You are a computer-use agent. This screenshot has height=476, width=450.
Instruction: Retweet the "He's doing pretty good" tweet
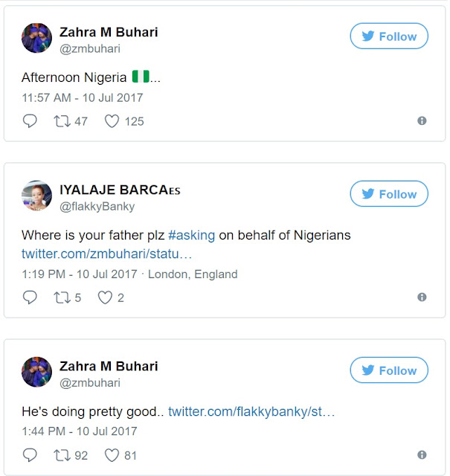click(x=62, y=454)
